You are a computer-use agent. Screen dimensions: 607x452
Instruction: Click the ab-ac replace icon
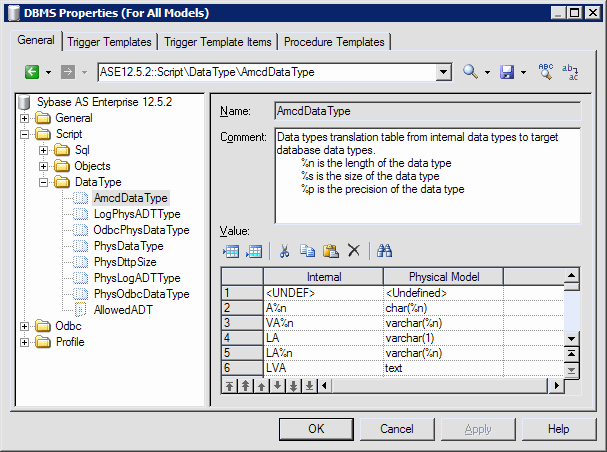(570, 72)
